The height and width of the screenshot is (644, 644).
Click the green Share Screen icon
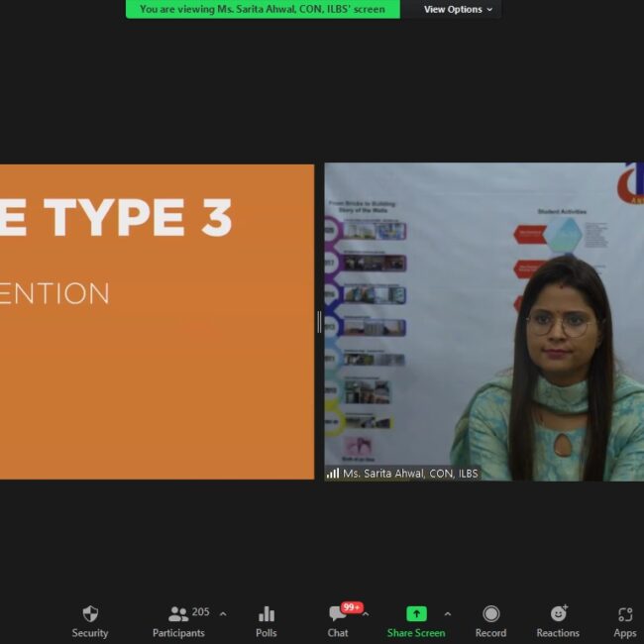click(x=416, y=614)
